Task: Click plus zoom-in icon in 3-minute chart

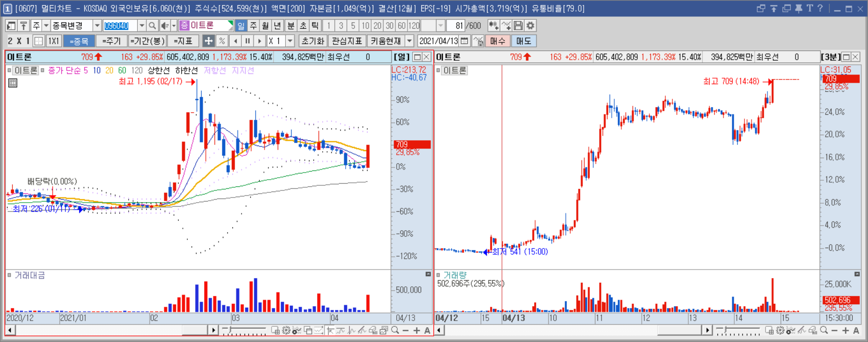Action: pyautogui.click(x=846, y=331)
